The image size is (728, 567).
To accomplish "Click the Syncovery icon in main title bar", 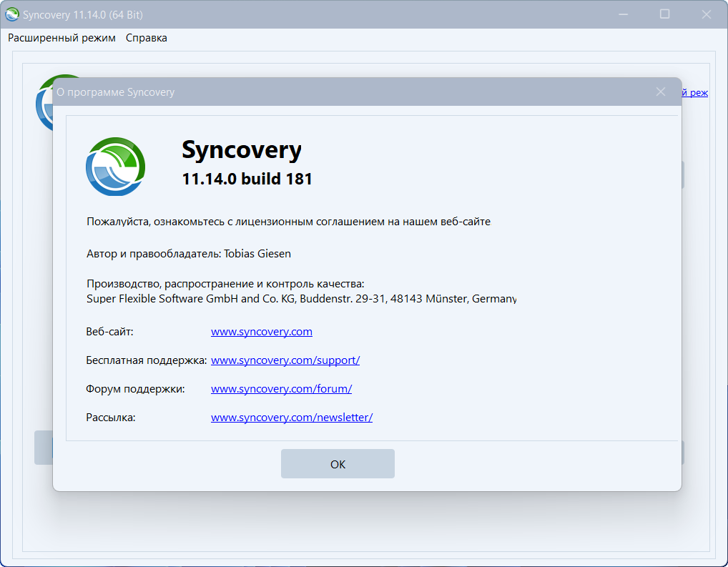I will [11, 14].
